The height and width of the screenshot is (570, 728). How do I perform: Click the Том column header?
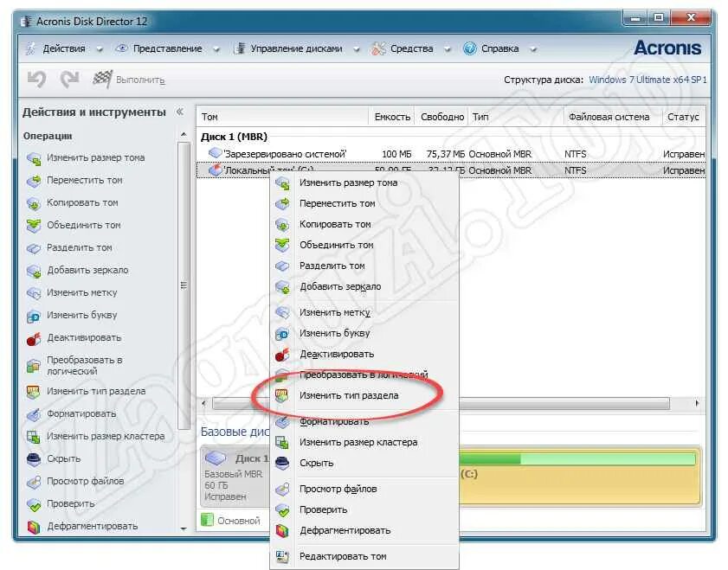(x=283, y=117)
